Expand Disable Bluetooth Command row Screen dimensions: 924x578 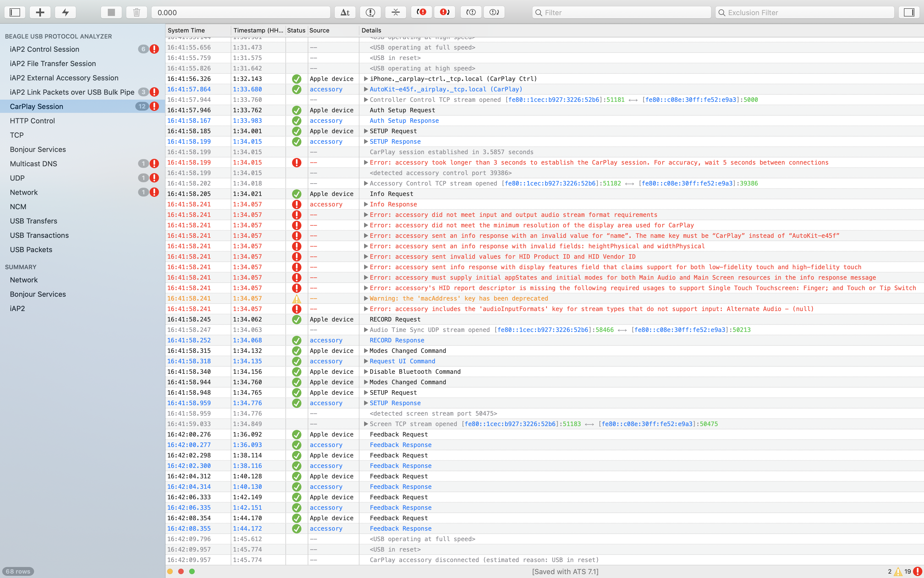366,372
